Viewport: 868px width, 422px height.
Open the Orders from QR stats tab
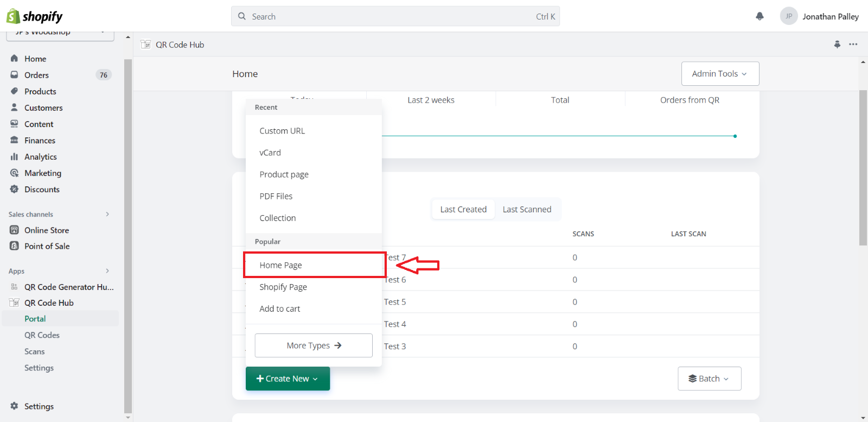tap(690, 100)
